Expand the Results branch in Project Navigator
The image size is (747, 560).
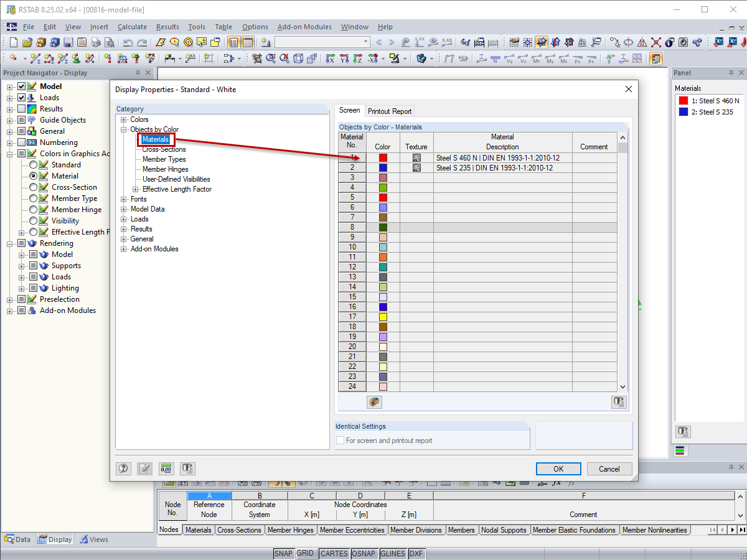9,108
